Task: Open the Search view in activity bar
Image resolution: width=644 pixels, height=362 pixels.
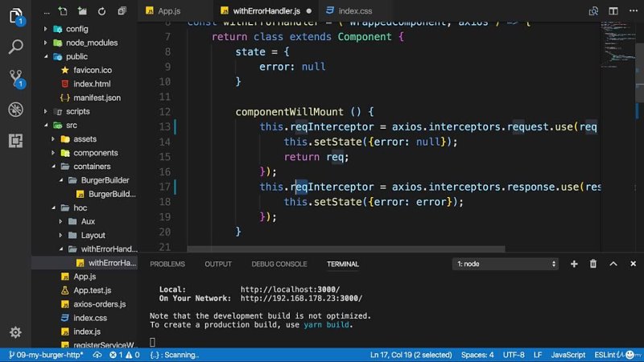Action: pos(15,47)
